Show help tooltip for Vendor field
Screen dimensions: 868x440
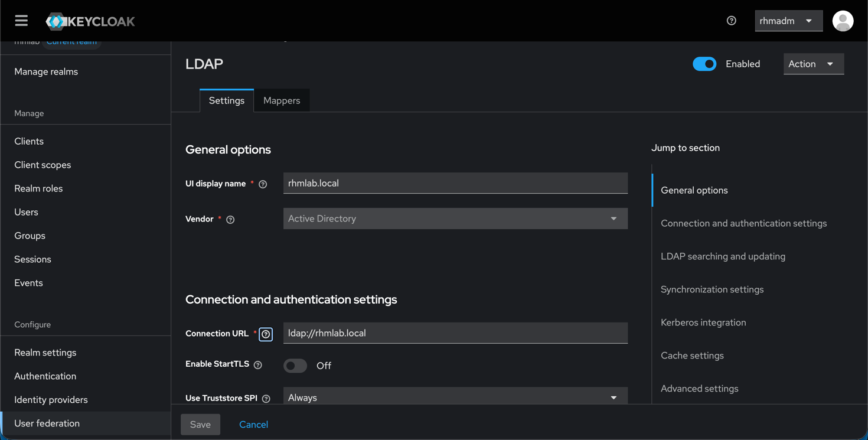(x=230, y=220)
